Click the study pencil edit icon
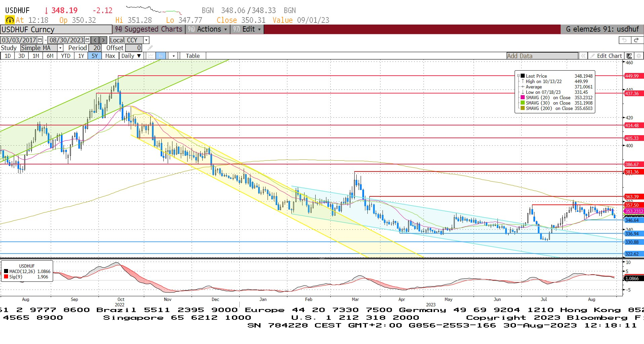 [x=150, y=48]
